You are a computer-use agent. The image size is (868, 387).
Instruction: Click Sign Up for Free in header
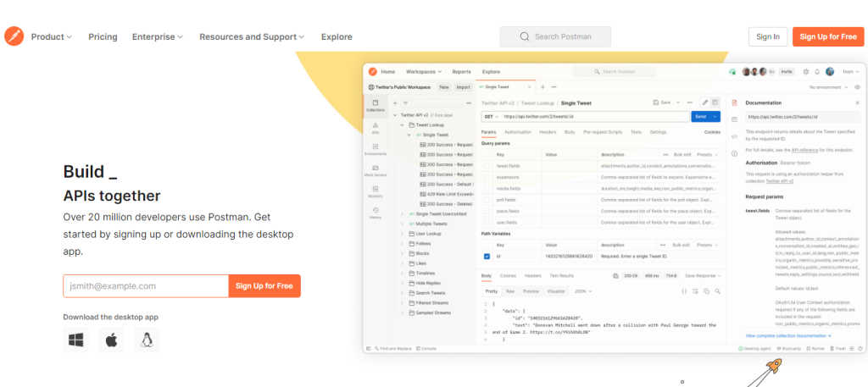[828, 36]
